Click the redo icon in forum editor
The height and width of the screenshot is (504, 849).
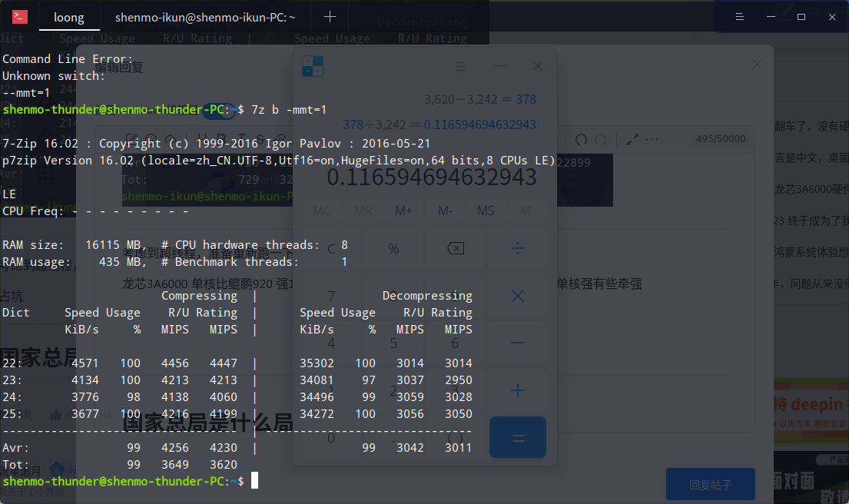point(601,140)
